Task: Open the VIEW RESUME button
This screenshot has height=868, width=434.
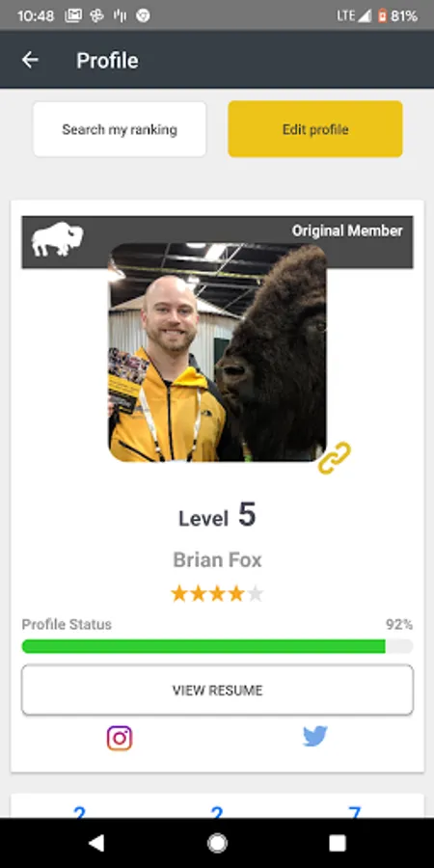Action: pyautogui.click(x=218, y=690)
